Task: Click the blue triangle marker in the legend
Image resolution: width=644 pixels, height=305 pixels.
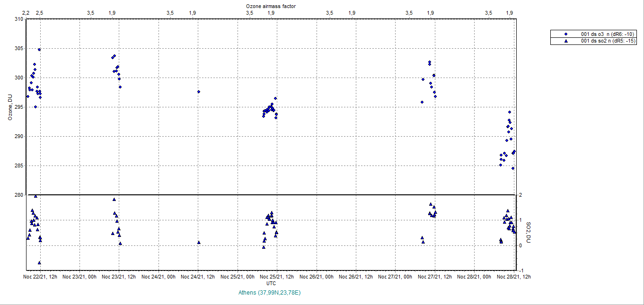Action: point(565,41)
